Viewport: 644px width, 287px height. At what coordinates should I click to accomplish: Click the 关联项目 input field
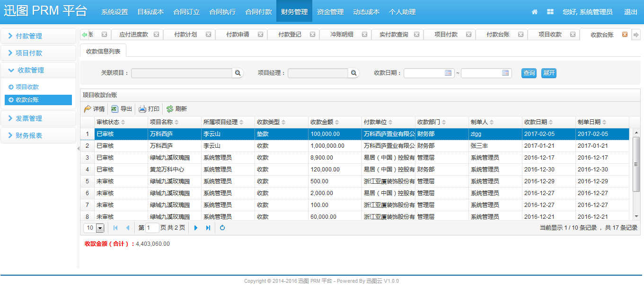pyautogui.click(x=181, y=73)
